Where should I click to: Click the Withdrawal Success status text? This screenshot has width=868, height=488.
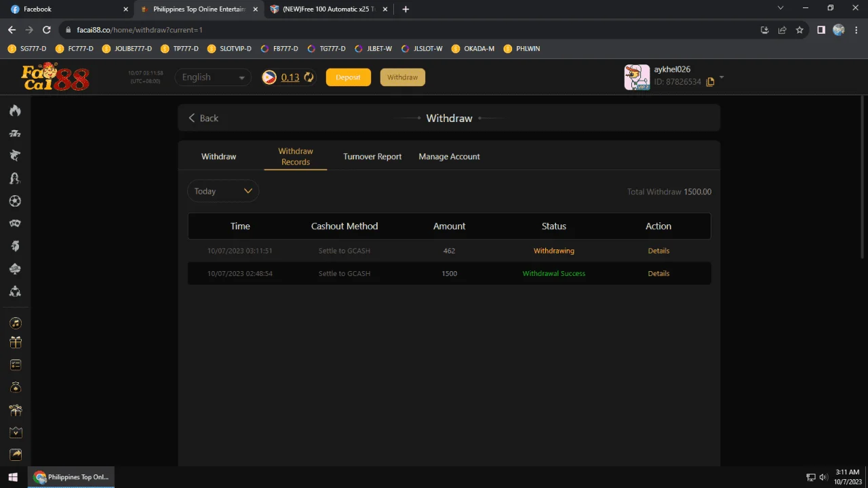(554, 274)
